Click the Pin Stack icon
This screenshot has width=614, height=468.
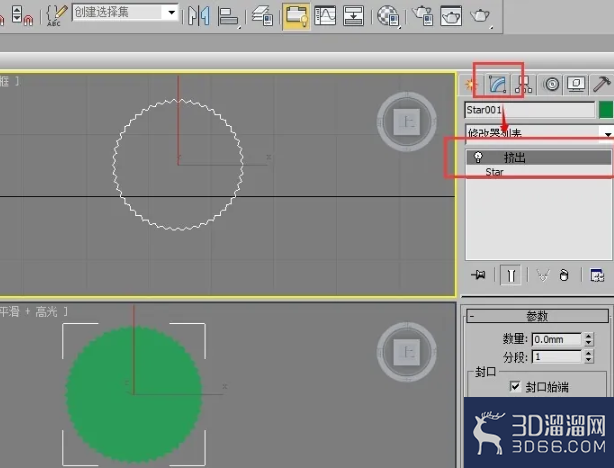pos(478,275)
